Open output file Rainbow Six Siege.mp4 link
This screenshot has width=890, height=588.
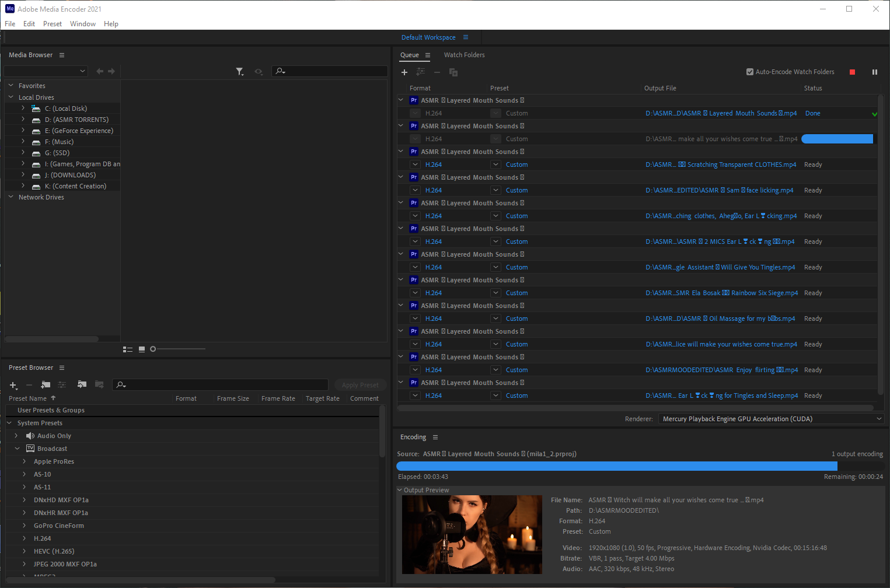coord(721,293)
